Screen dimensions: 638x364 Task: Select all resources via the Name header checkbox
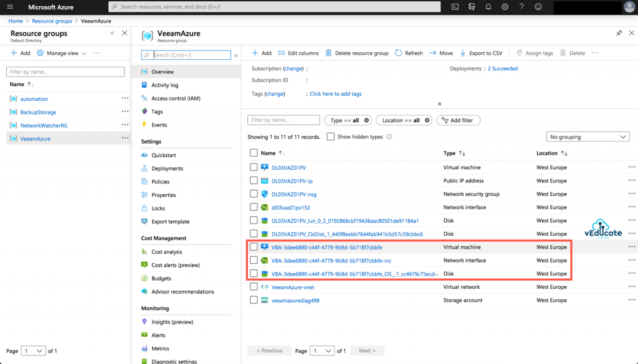click(x=254, y=153)
